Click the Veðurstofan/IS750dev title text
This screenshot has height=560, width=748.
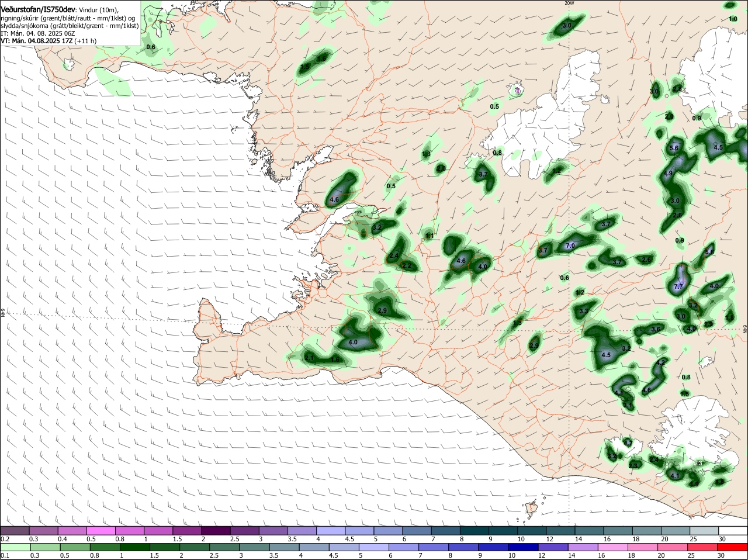[38, 9]
